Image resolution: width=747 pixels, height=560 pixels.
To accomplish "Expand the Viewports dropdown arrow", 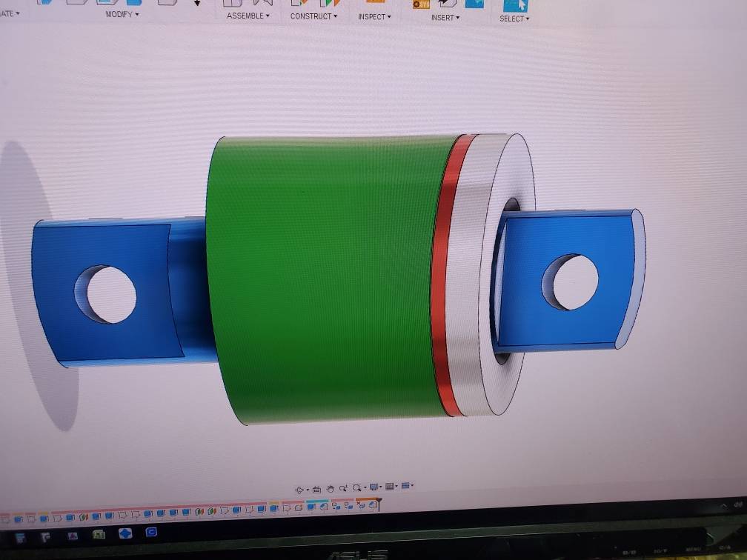I will 412,485.
